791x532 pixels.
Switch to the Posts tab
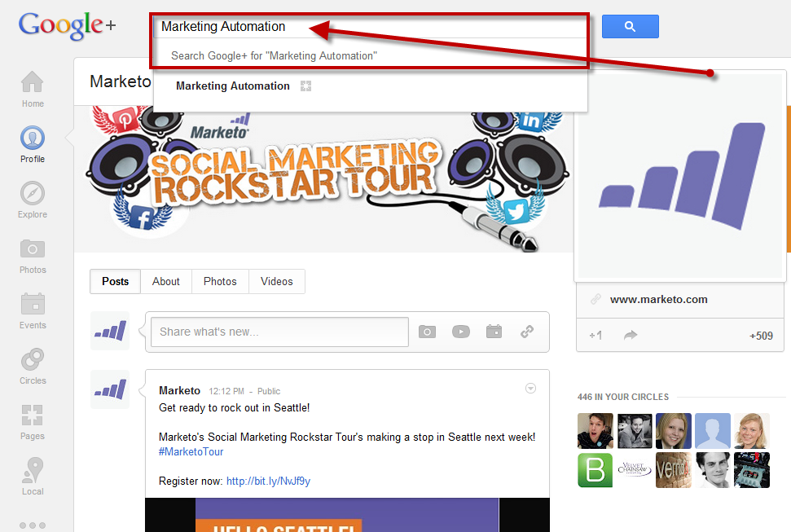(115, 281)
